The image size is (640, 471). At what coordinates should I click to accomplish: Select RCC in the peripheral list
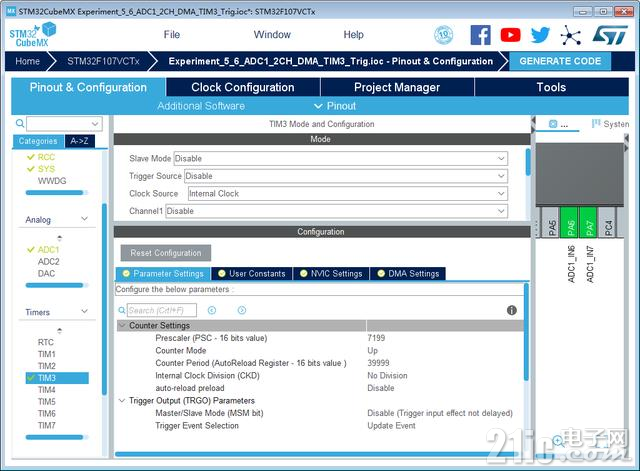click(46, 157)
